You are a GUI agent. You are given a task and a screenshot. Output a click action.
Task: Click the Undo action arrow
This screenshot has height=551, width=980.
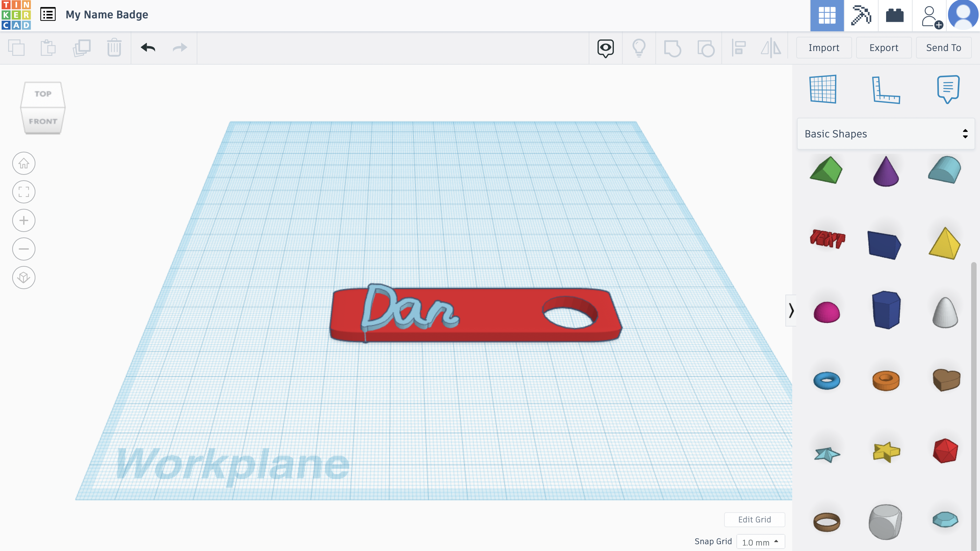click(147, 48)
